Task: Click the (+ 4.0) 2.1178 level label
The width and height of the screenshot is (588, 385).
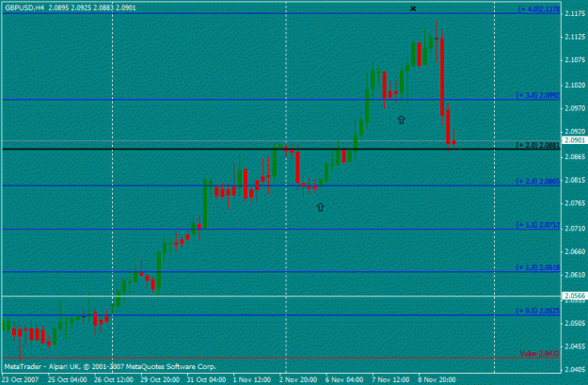Action: click(x=539, y=9)
